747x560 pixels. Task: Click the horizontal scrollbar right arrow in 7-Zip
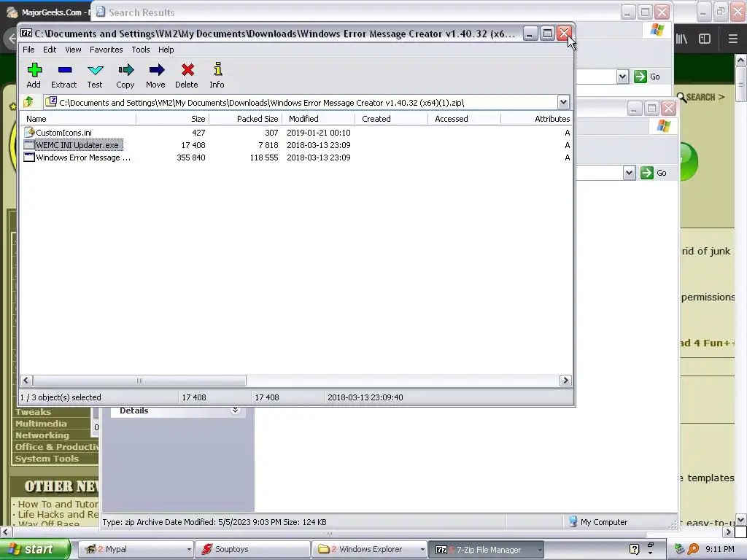[565, 380]
